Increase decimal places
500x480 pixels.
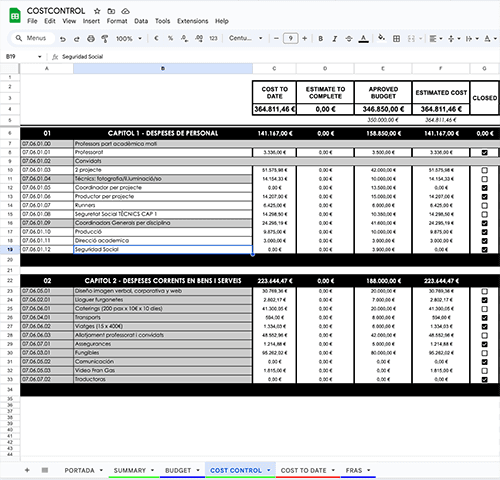199,38
